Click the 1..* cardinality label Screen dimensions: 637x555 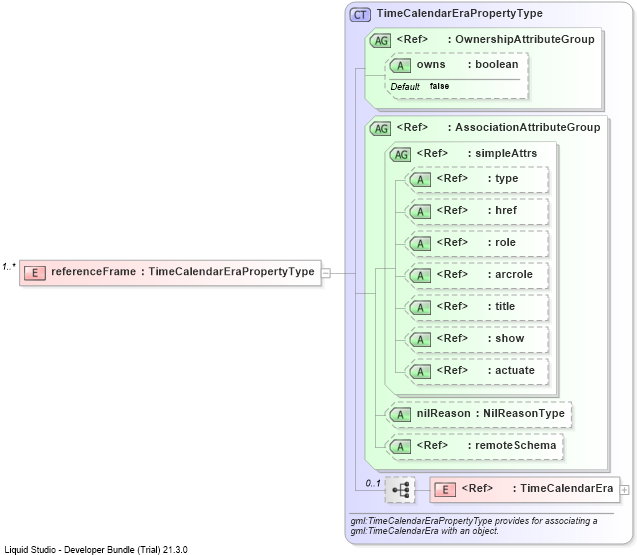9,267
